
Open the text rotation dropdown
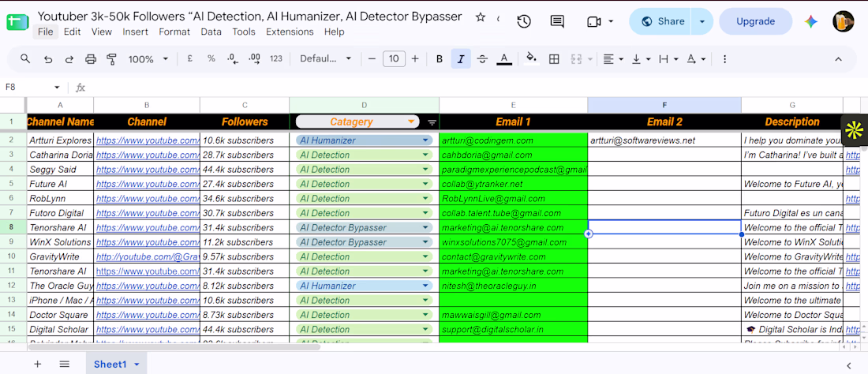[697, 58]
